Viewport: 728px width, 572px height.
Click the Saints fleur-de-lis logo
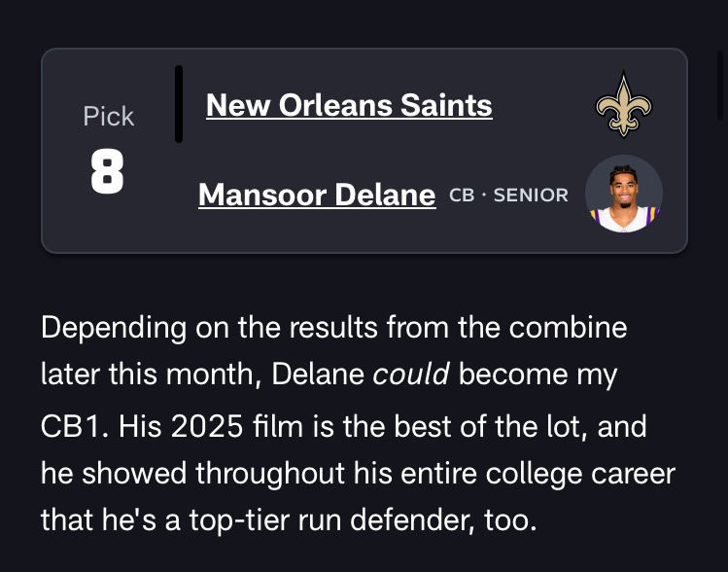(x=623, y=105)
